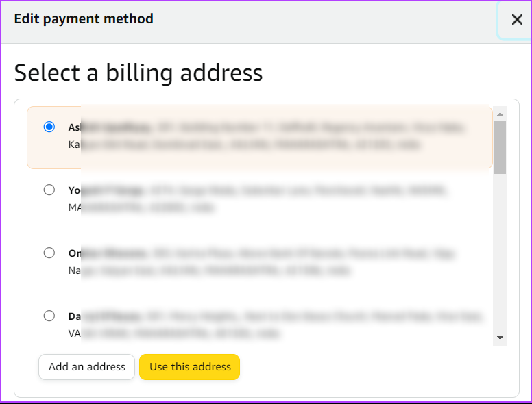Choose the radio button beside 'Yo…' address

tap(49, 190)
